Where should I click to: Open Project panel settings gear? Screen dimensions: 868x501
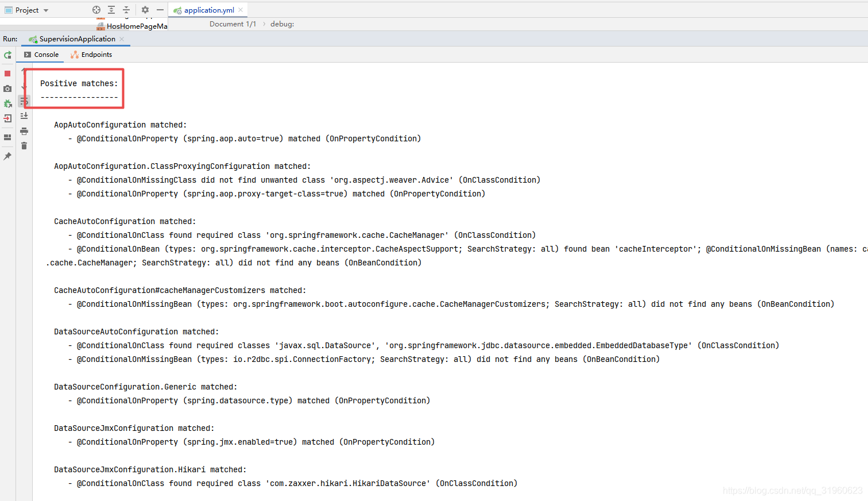[145, 10]
